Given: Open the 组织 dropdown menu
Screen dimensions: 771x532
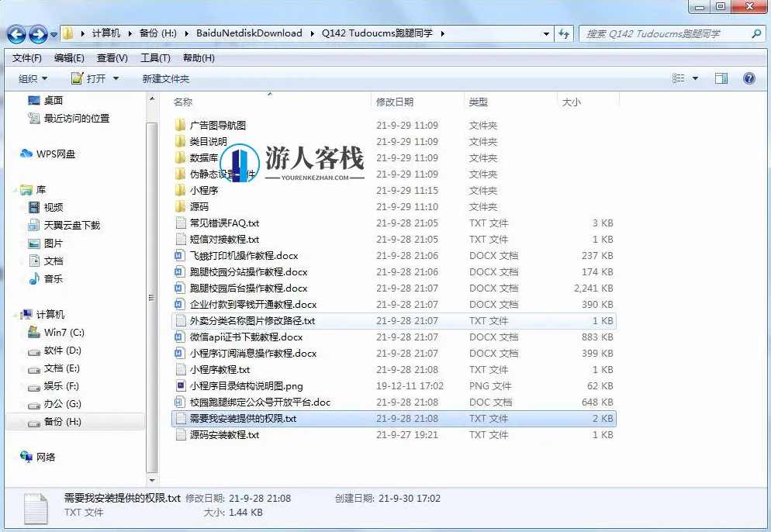Looking at the screenshot, I should 33,78.
